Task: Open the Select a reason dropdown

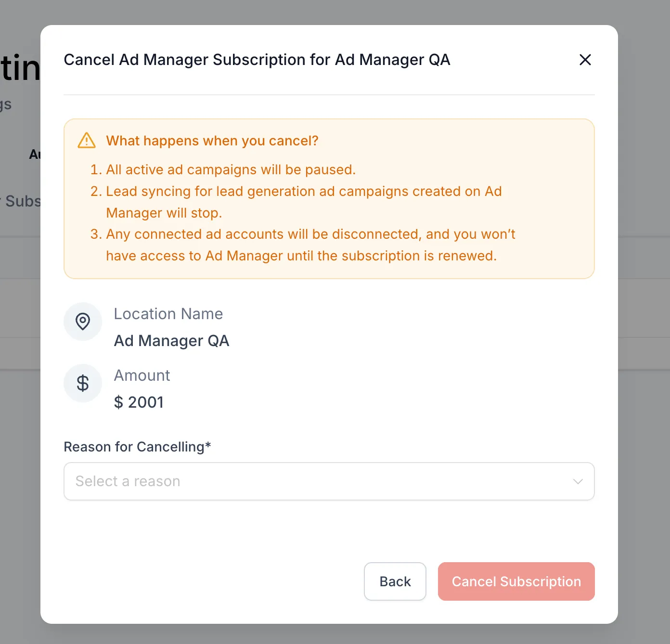Action: (x=329, y=481)
